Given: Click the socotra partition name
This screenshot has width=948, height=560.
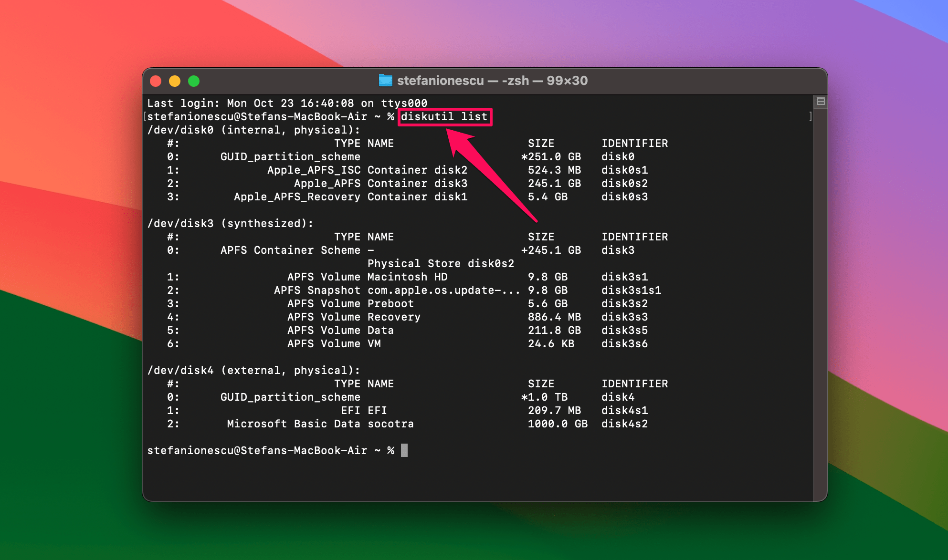Looking at the screenshot, I should (x=390, y=424).
